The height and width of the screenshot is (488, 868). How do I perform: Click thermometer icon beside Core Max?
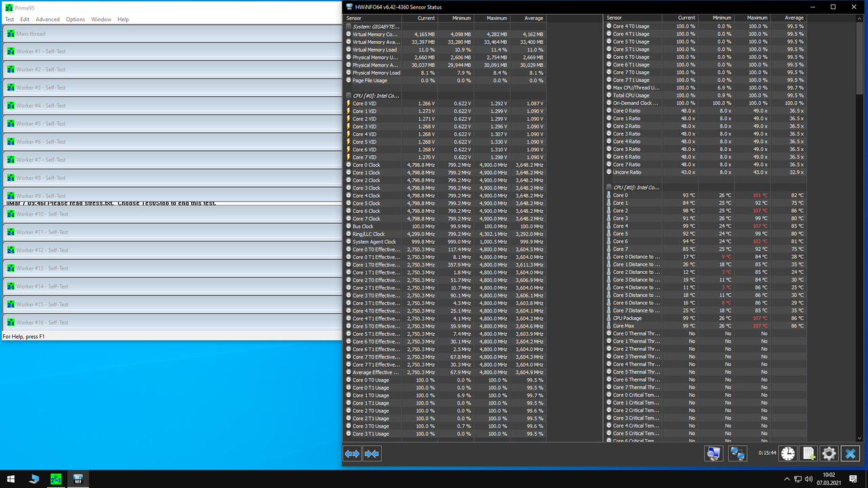tap(608, 326)
